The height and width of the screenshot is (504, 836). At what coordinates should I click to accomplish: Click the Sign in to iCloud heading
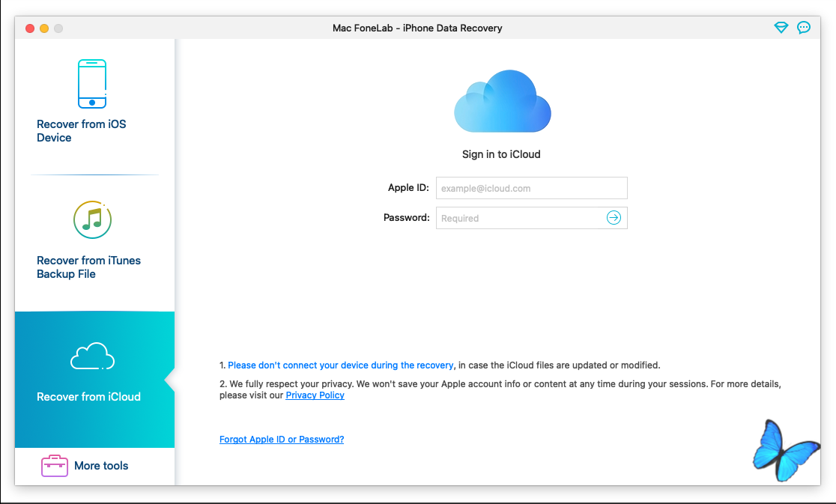501,154
